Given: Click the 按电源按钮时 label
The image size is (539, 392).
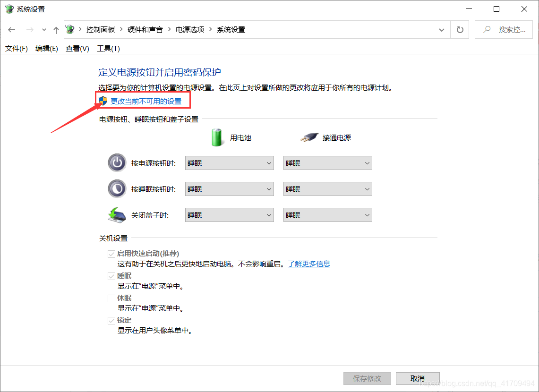Looking at the screenshot, I should coord(154,163).
